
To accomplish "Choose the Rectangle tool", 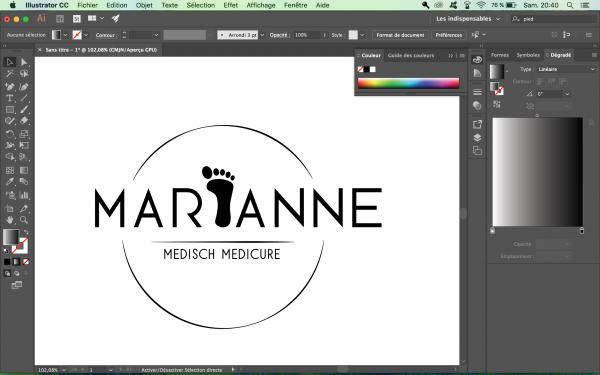I will [10, 110].
